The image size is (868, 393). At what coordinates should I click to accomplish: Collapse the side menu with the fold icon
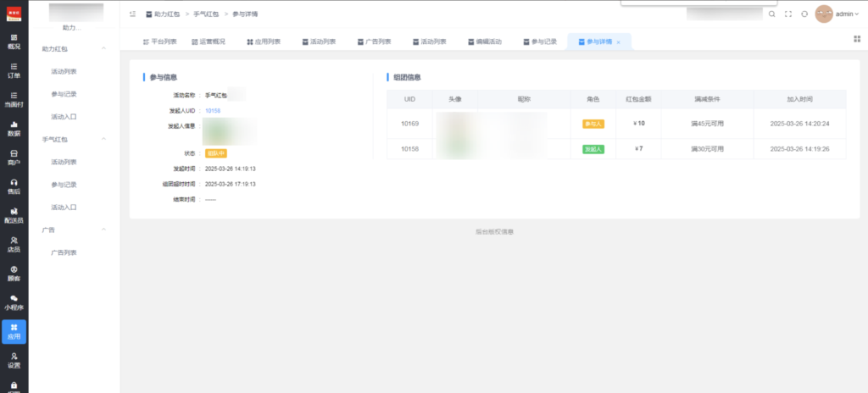[132, 14]
